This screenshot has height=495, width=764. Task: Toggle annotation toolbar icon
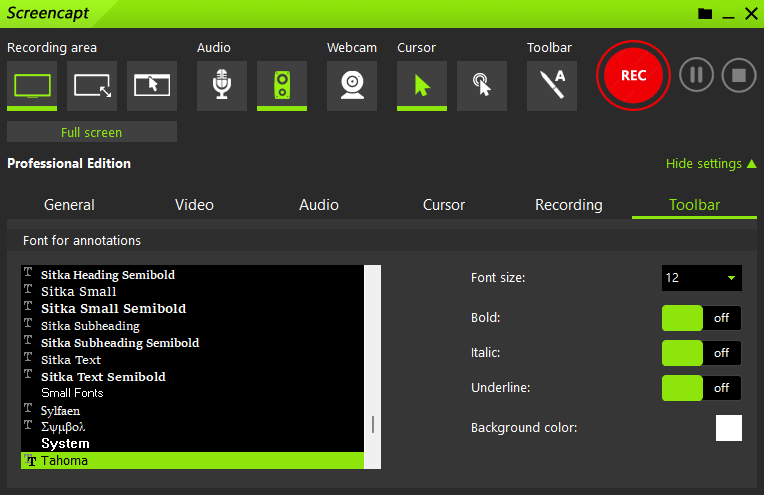tap(552, 86)
